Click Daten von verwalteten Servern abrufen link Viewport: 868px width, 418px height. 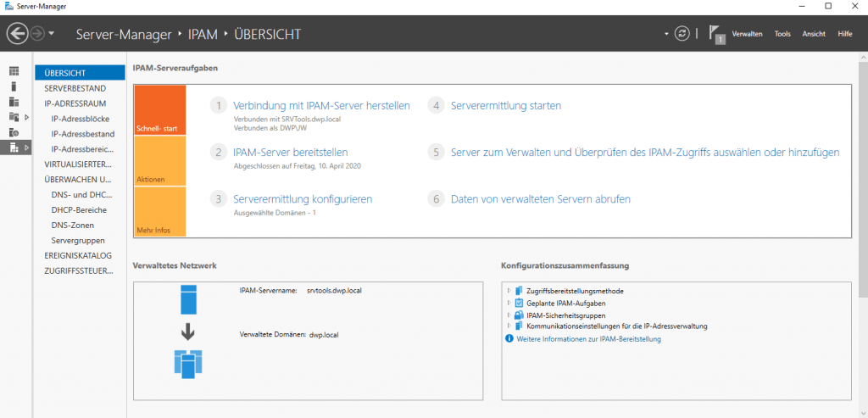[x=541, y=198]
